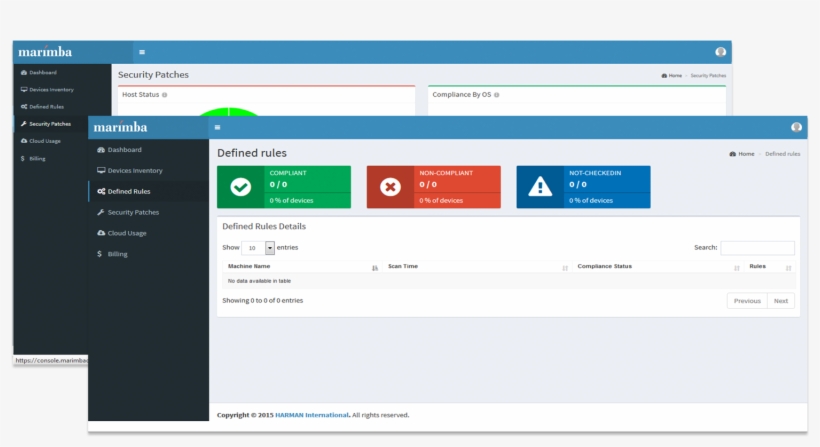The height and width of the screenshot is (447, 820).
Task: Click the red Non-Compliant X icon
Action: 391,187
